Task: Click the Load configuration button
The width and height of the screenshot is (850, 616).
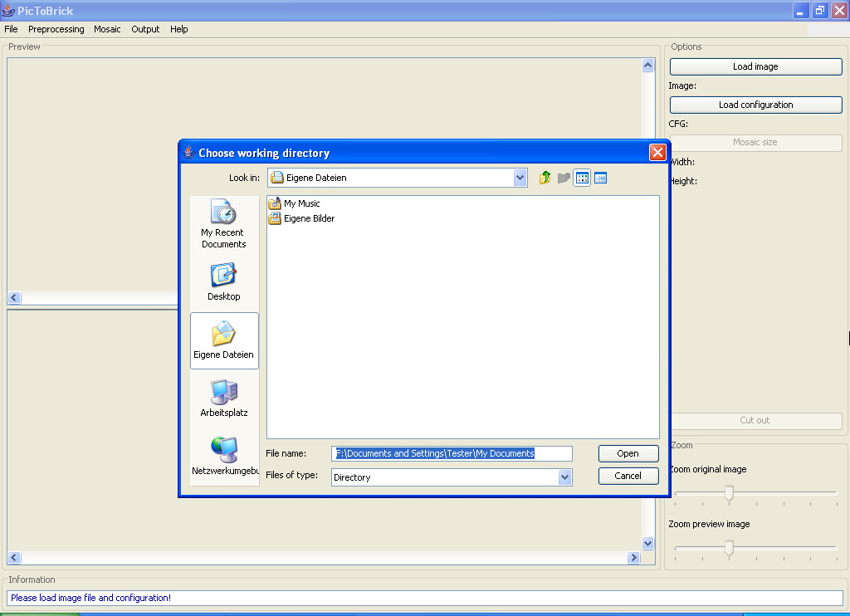Action: 755,105
